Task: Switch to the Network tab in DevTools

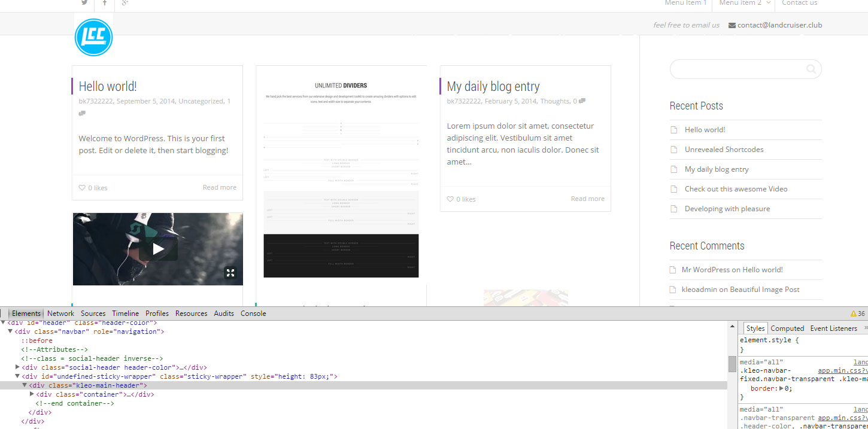Action: (60, 314)
